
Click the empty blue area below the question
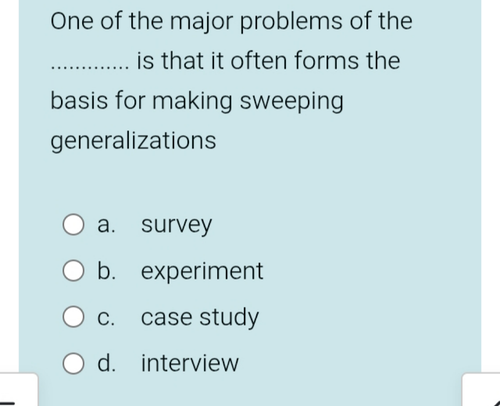coord(250,182)
